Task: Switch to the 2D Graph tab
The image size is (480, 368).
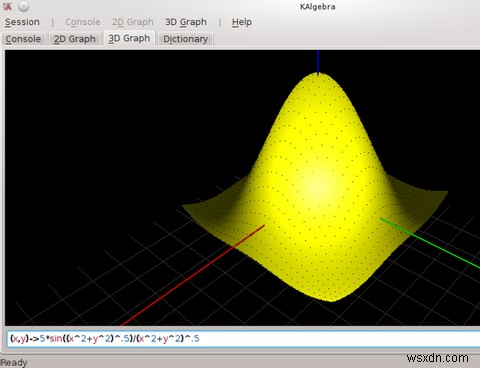Action: click(x=75, y=39)
